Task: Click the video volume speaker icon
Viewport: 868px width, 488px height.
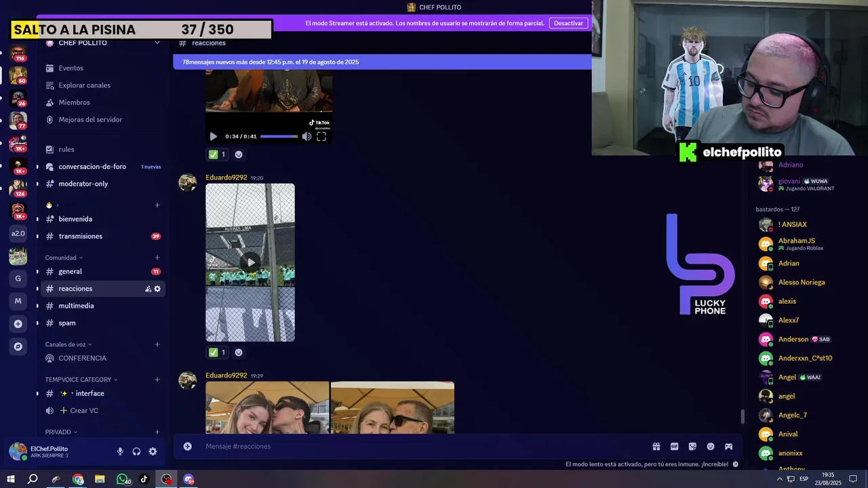Action: coord(307,136)
